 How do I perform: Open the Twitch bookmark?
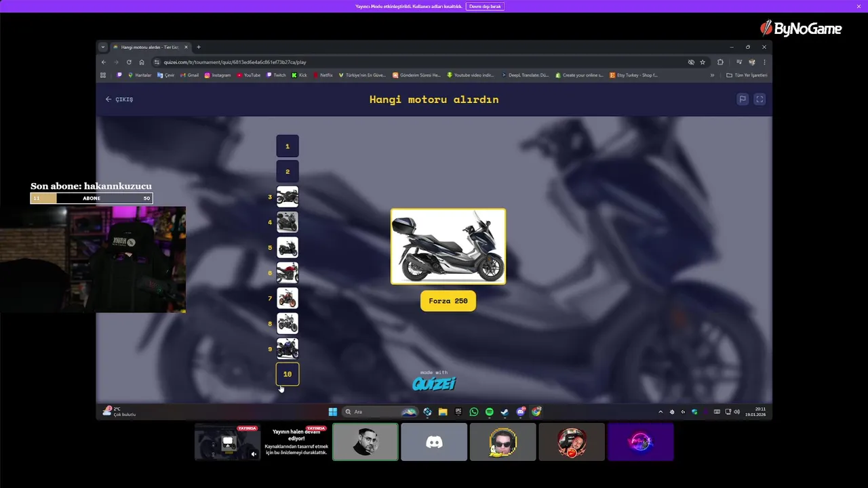pos(277,75)
